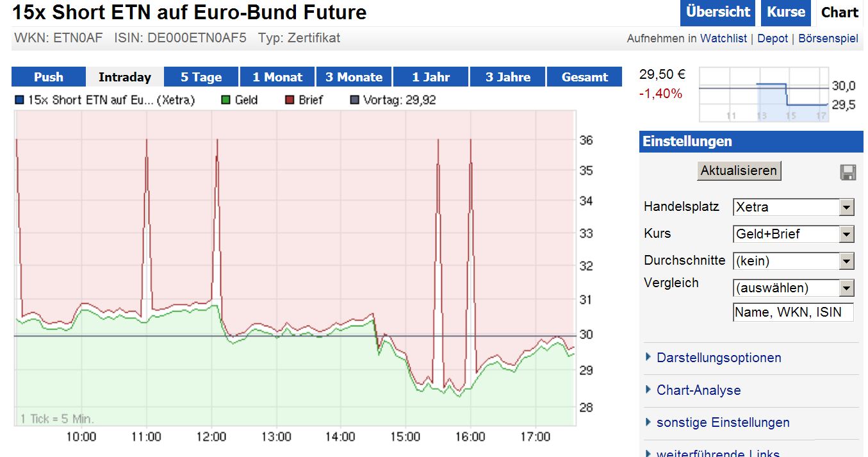Open the Börsenspiel link
This screenshot has height=457, width=868.
[x=828, y=38]
